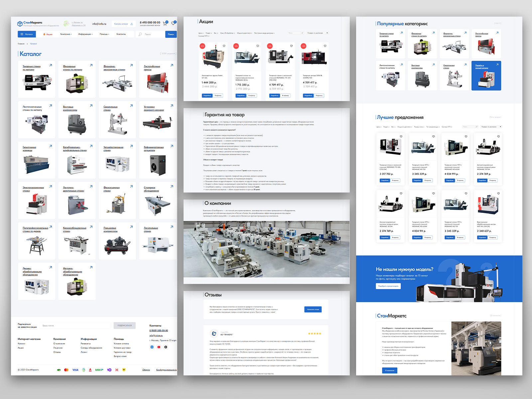Open the Мощность двигателя filter in Акции
Screen dimensions: 532x399
[244, 33]
